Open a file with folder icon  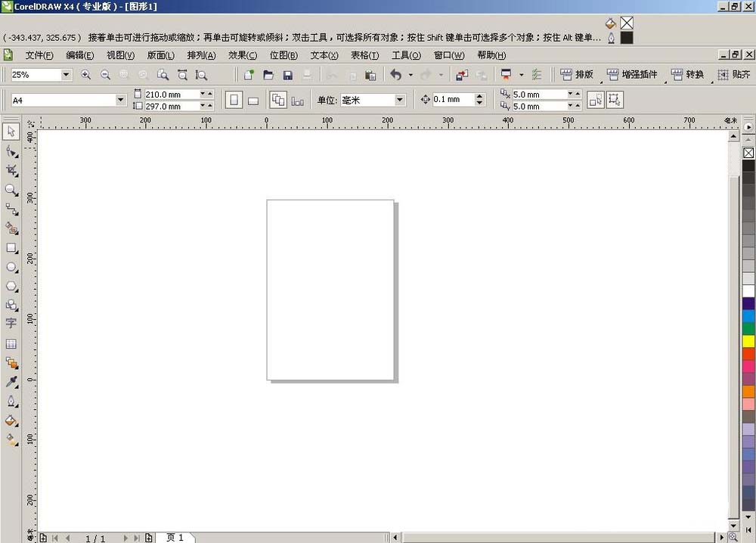[x=268, y=75]
